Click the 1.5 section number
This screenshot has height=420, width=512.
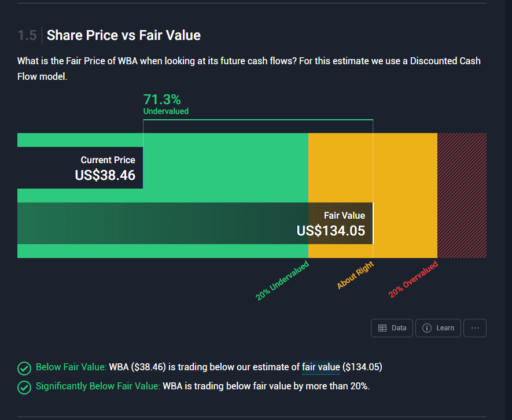pos(27,35)
